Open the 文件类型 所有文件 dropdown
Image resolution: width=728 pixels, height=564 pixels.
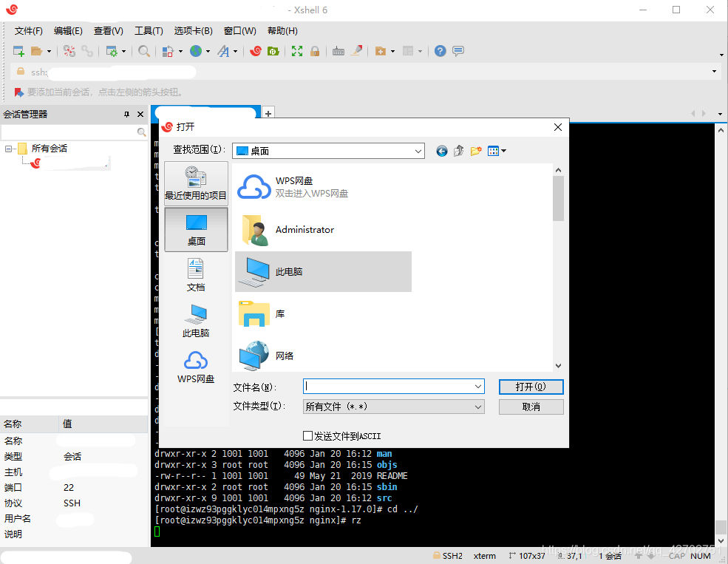pos(394,407)
